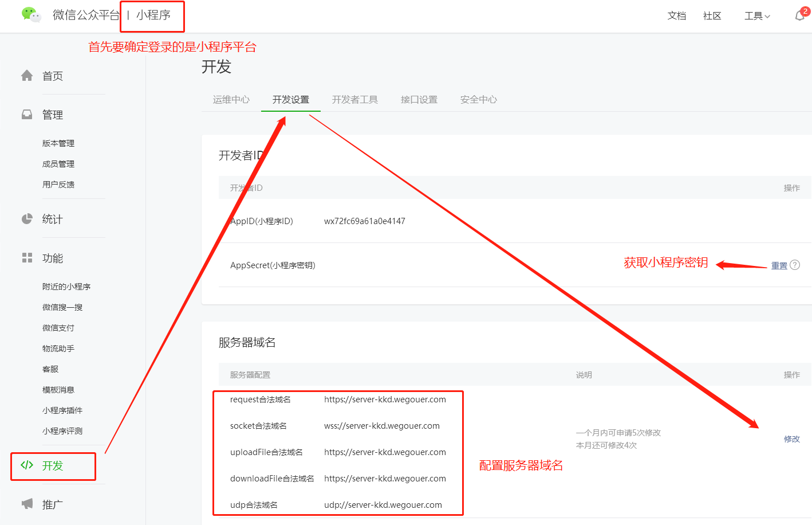This screenshot has width=812, height=525.
Task: Open 物流助手 in the sidebar
Action: tap(58, 348)
